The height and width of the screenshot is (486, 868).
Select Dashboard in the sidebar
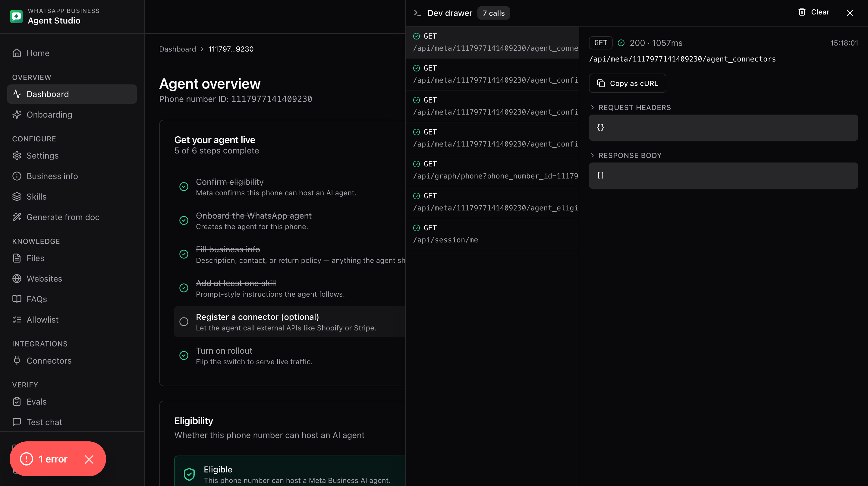point(72,94)
